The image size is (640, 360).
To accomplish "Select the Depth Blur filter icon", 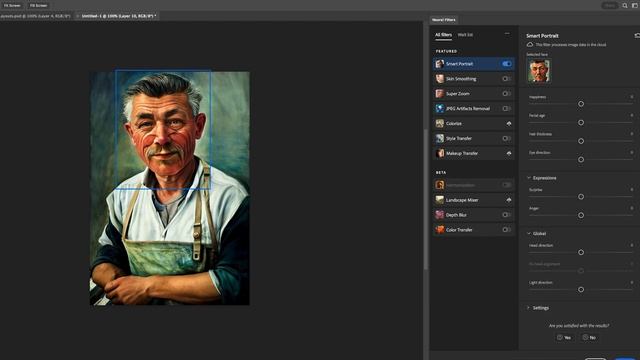I will [x=440, y=215].
